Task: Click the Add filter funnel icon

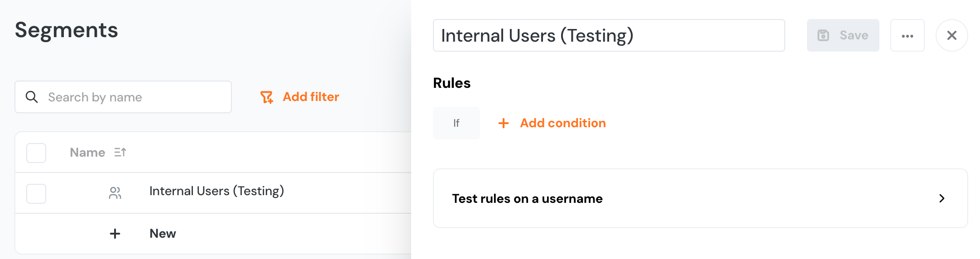Action: [x=267, y=97]
